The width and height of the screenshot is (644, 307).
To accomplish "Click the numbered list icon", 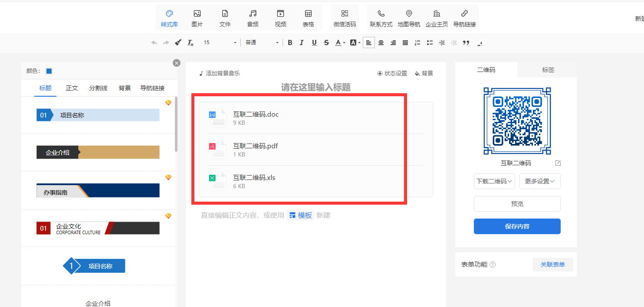I will click(417, 42).
